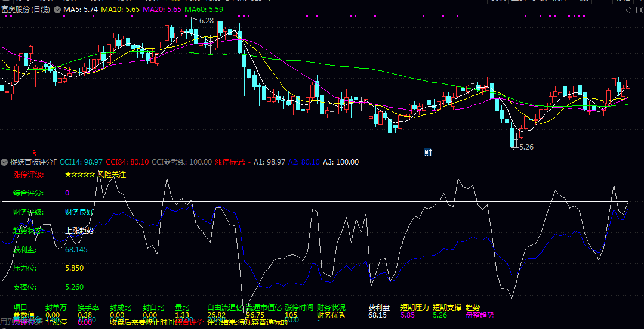Click the 1.33 volume ratio value
This screenshot has height=329, width=644.
coord(182,315)
